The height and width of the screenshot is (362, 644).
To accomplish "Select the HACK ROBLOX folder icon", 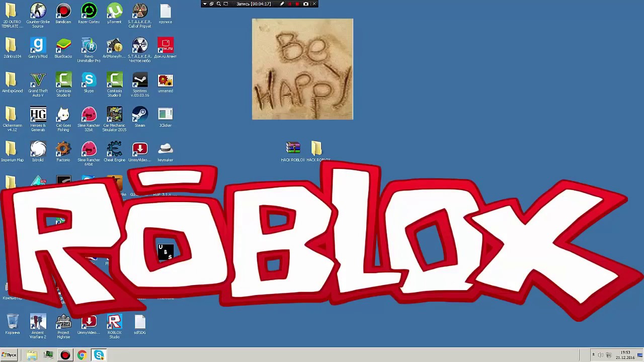I will pyautogui.click(x=317, y=151).
